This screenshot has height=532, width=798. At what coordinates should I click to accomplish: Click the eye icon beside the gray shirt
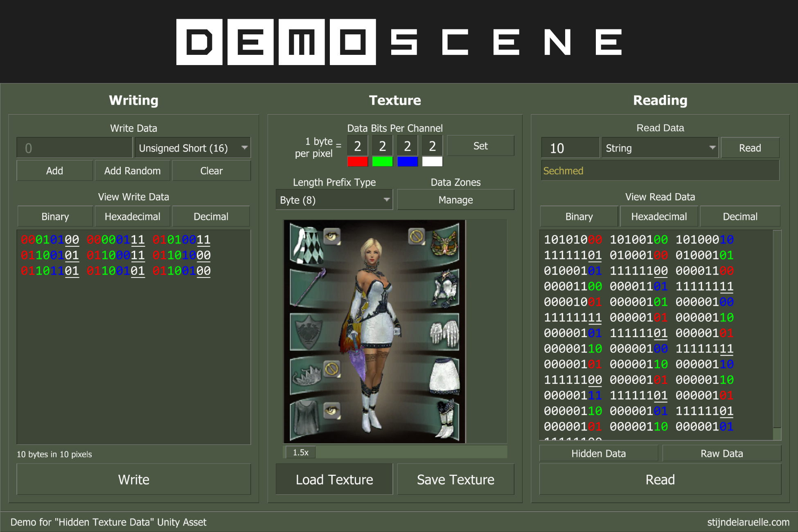[332, 410]
